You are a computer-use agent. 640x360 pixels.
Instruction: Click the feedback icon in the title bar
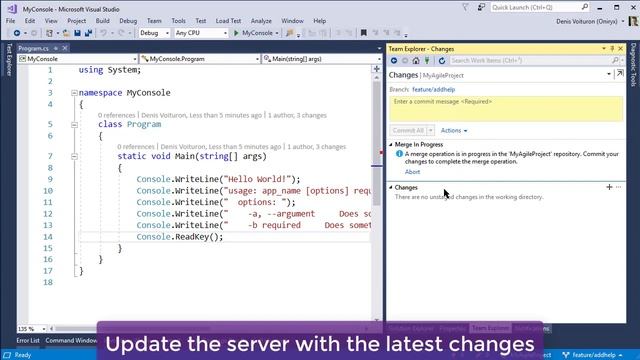click(x=481, y=7)
